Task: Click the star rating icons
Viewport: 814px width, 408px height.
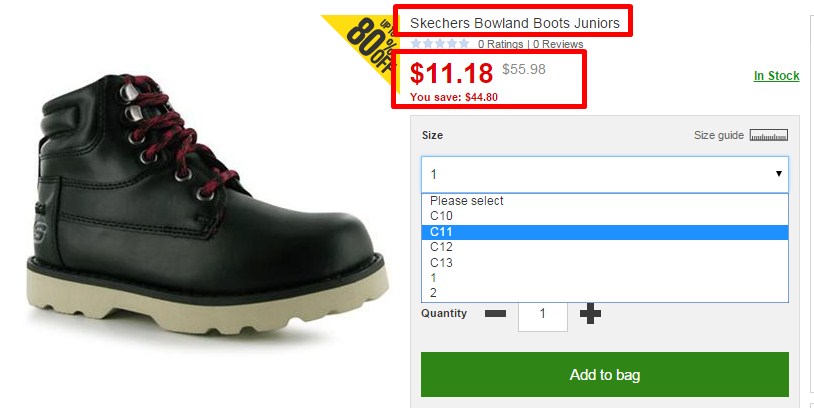Action: [x=440, y=44]
